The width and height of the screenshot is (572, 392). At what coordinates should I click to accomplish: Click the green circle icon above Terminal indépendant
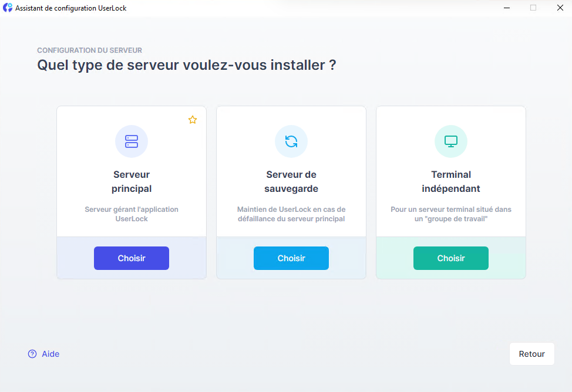click(x=450, y=141)
